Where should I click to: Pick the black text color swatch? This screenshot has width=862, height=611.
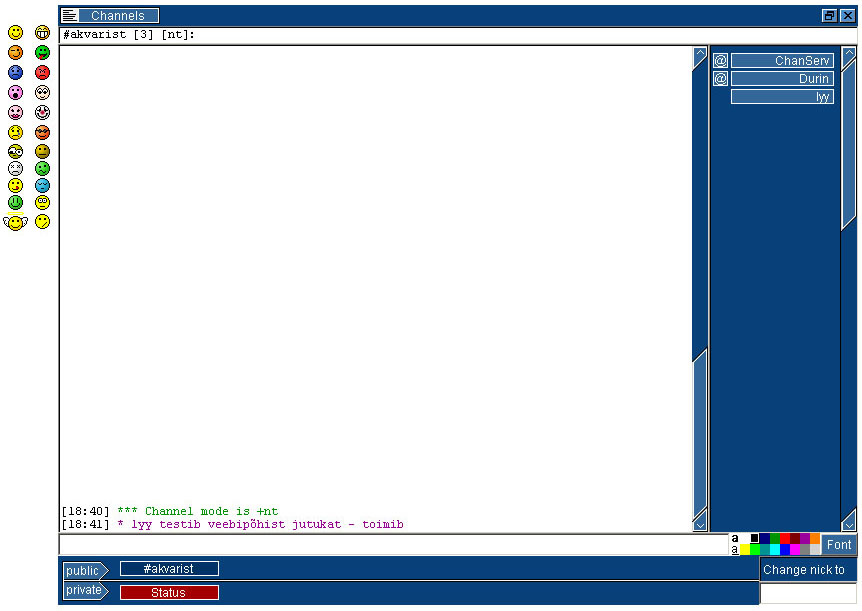[755, 538]
